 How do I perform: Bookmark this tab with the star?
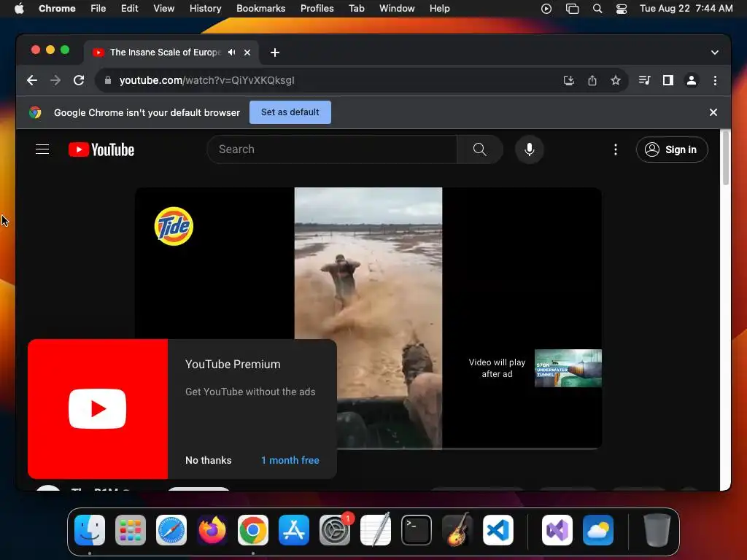(616, 80)
